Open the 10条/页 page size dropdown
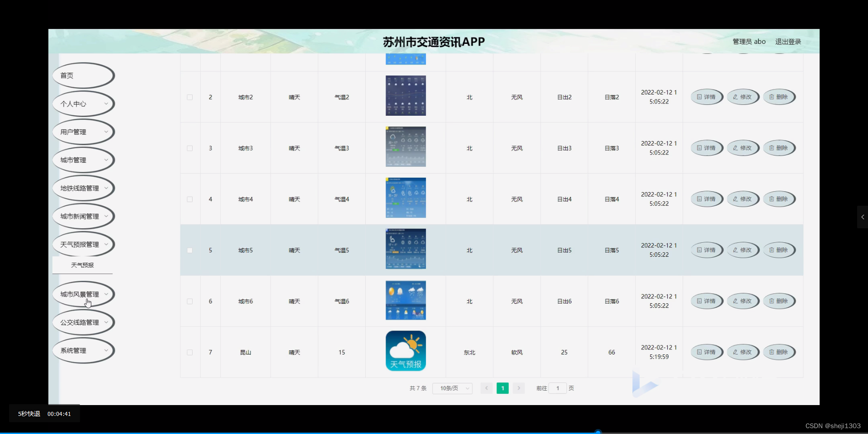The width and height of the screenshot is (868, 434). coord(452,388)
